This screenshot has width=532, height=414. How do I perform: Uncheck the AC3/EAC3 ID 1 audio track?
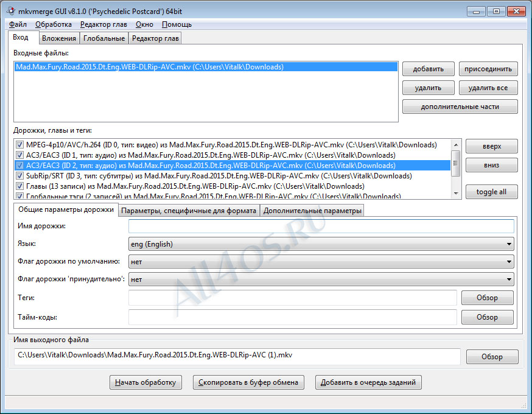pos(19,155)
